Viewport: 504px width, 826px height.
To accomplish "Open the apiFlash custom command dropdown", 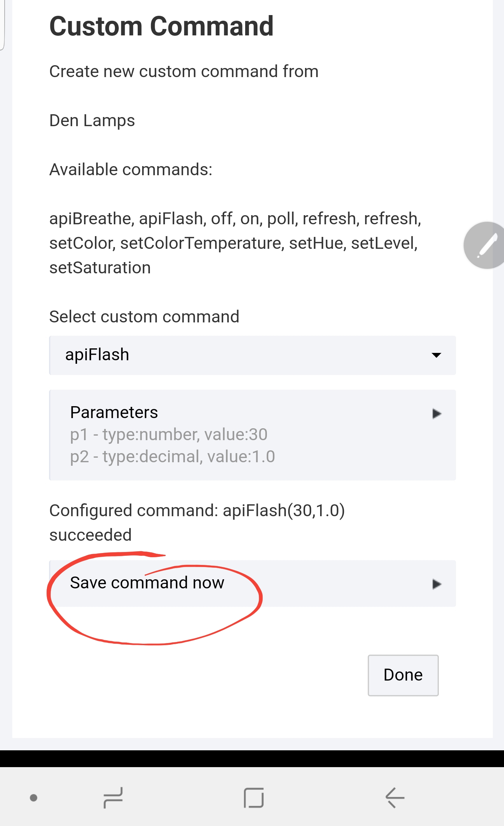I will pyautogui.click(x=252, y=355).
